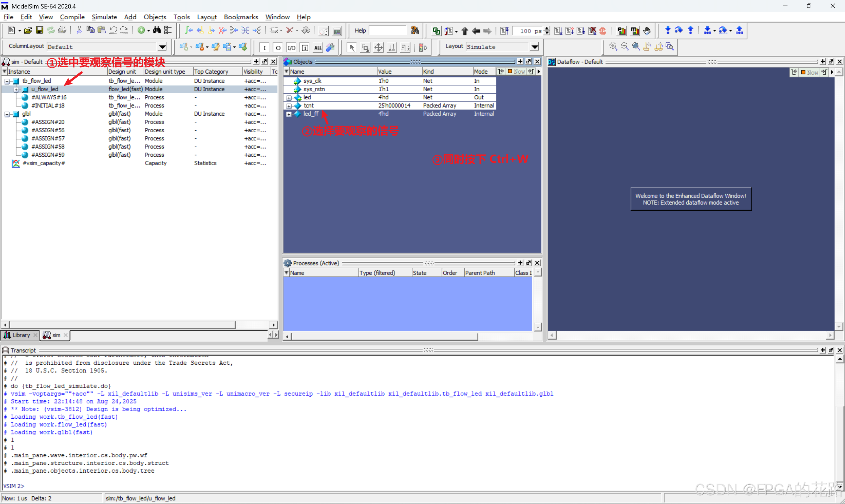Click the Run -All icon
Viewport: 845px width, 504px height.
pos(581,31)
